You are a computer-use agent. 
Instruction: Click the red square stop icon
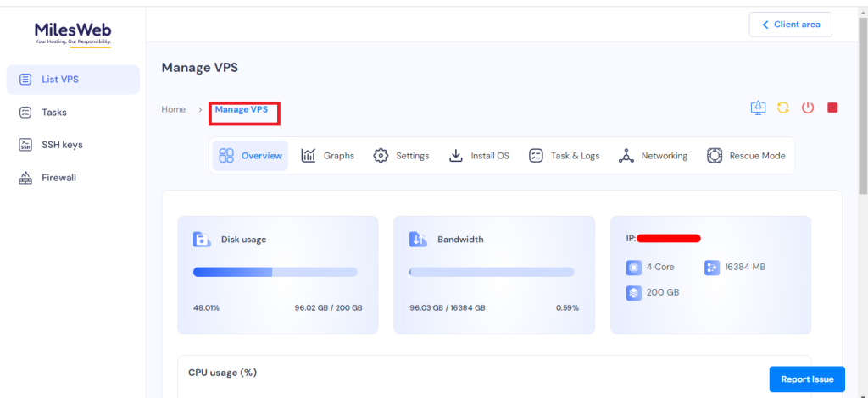tap(832, 108)
